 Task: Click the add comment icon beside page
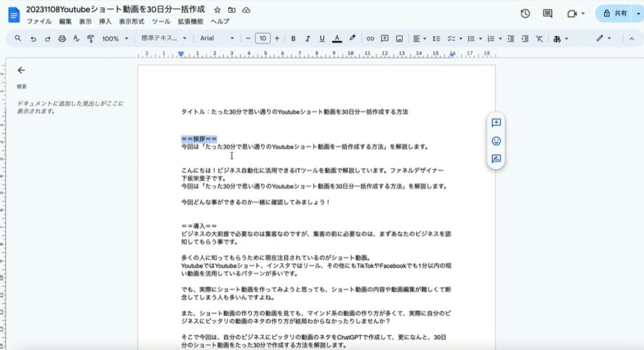pyautogui.click(x=496, y=123)
